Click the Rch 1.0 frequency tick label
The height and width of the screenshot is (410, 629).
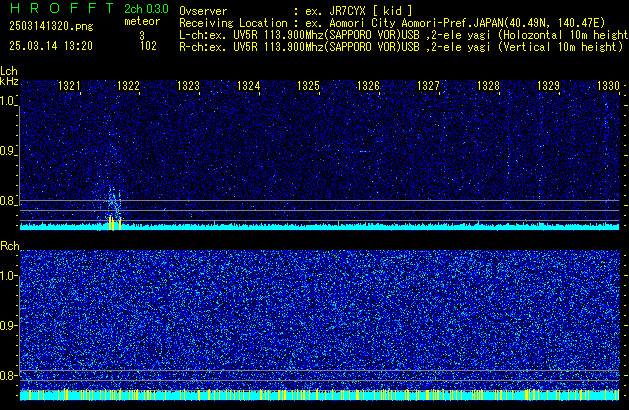[8, 276]
